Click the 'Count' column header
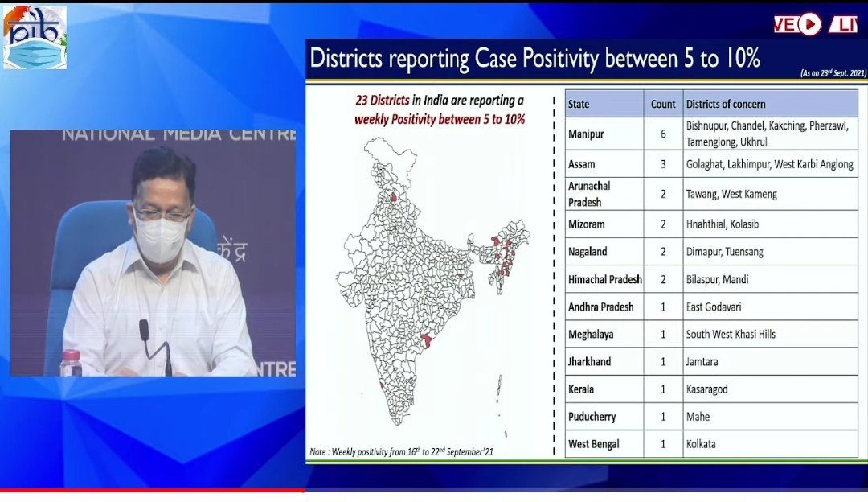Screen dimensions: 868x502 click(663, 104)
